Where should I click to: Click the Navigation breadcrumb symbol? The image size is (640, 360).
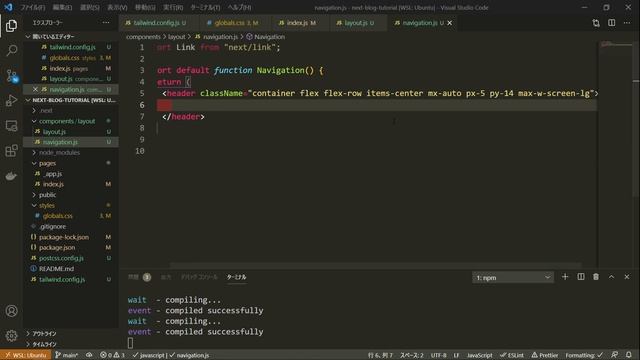[265, 37]
